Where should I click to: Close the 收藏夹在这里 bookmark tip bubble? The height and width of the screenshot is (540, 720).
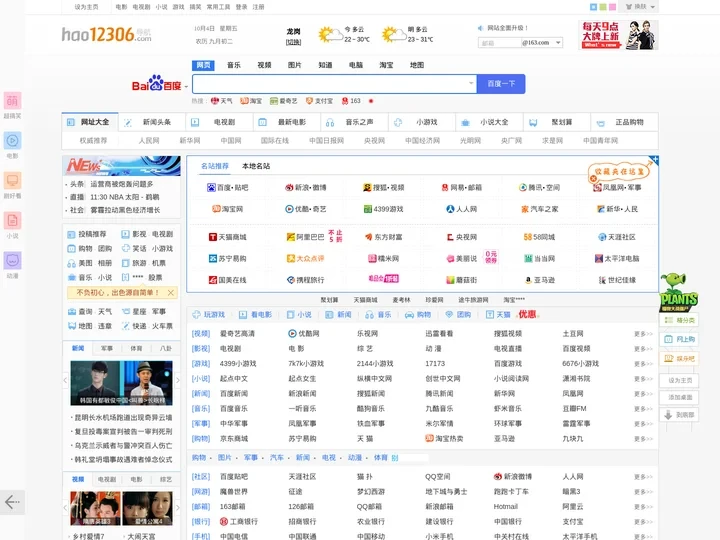coord(594,179)
